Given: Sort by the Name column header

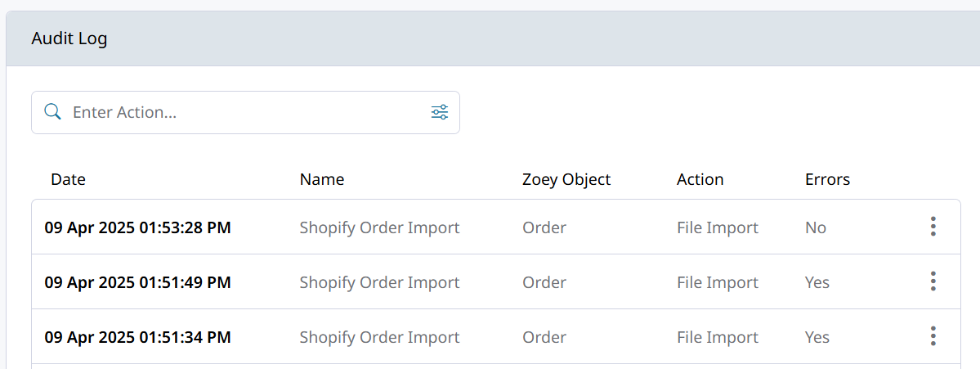Looking at the screenshot, I should [322, 179].
